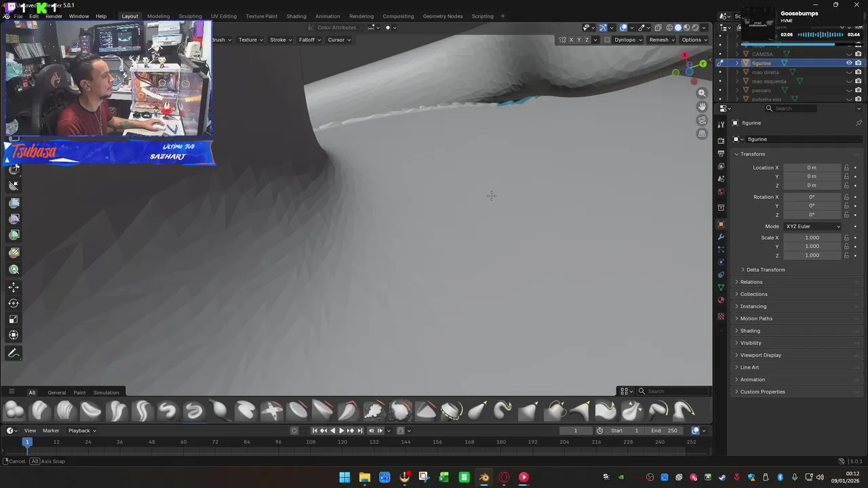This screenshot has height=488, width=868.
Task: Click the blue playhead at frame 1
Action: (x=27, y=442)
